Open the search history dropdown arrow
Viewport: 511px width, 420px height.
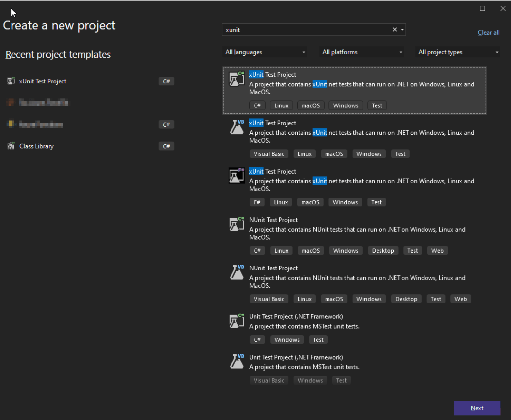pyautogui.click(x=402, y=30)
